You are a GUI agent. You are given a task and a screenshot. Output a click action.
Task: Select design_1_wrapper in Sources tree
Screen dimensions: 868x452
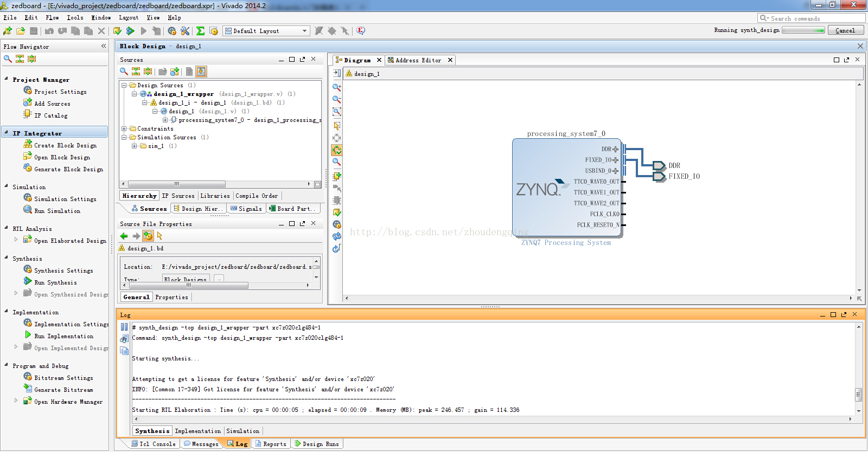(183, 94)
